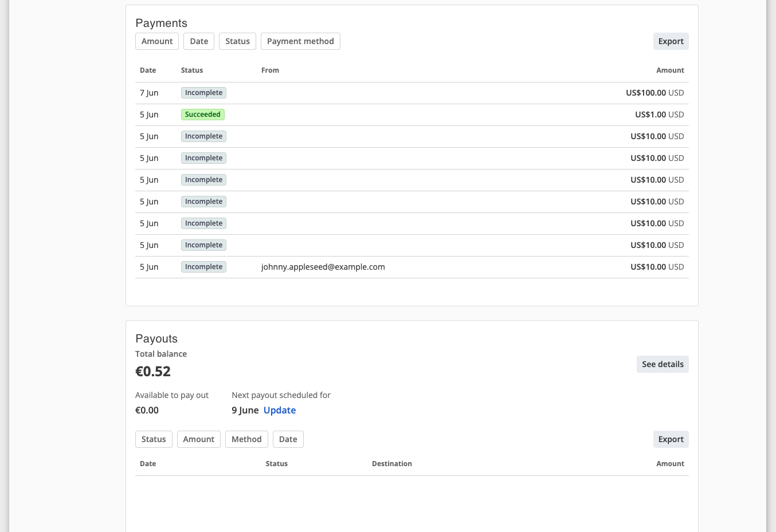Open the payment from johnny.appleseed@example.com
The width and height of the screenshot is (776, 532).
pos(323,267)
